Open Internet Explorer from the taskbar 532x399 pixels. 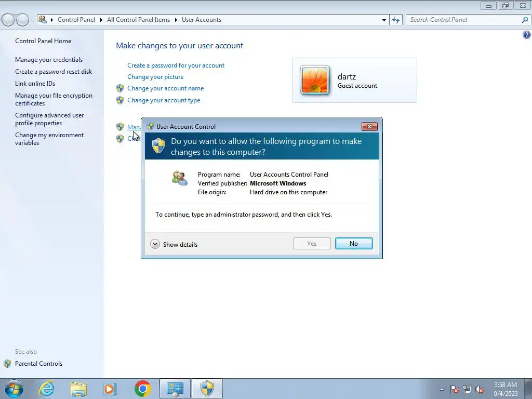46,389
